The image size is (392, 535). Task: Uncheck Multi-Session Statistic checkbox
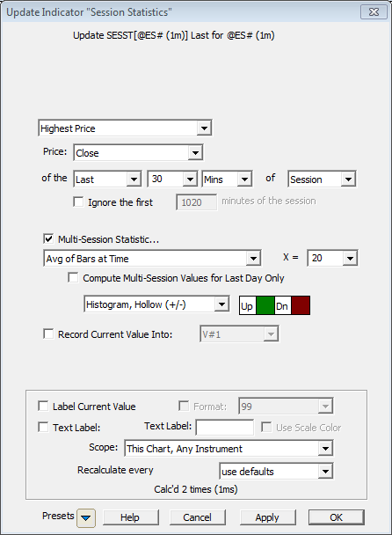pos(48,238)
